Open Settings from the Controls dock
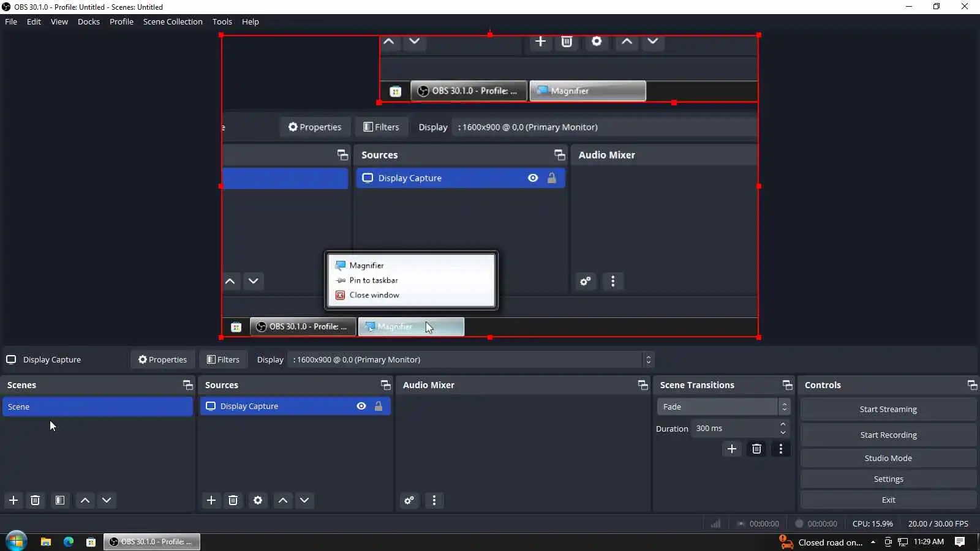980x551 pixels. (x=888, y=479)
